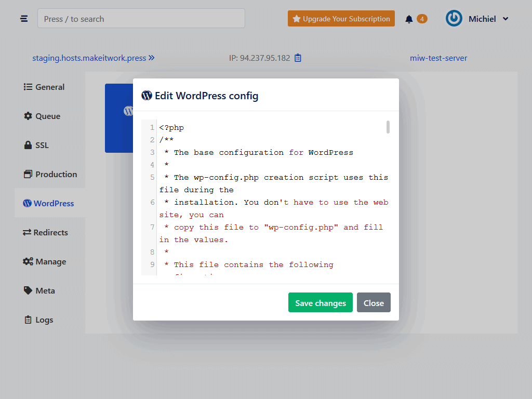
Task: Click the code editor vertical scrollbar
Action: [388, 127]
